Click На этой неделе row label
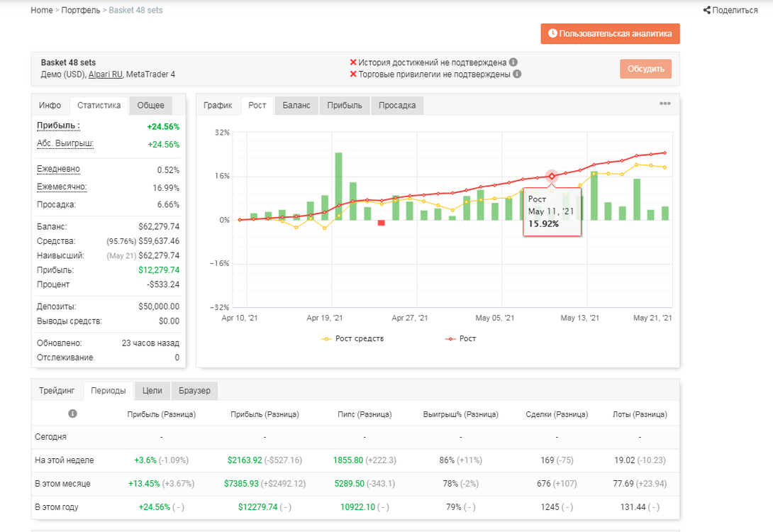The height and width of the screenshot is (532, 773). click(x=64, y=460)
